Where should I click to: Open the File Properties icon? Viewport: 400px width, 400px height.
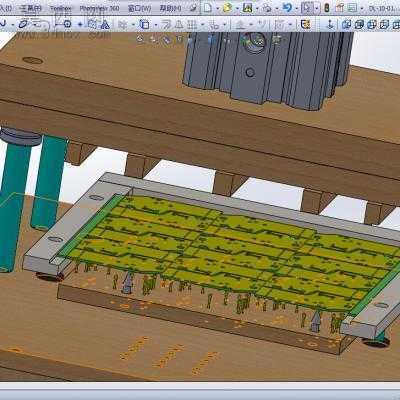(339, 7)
